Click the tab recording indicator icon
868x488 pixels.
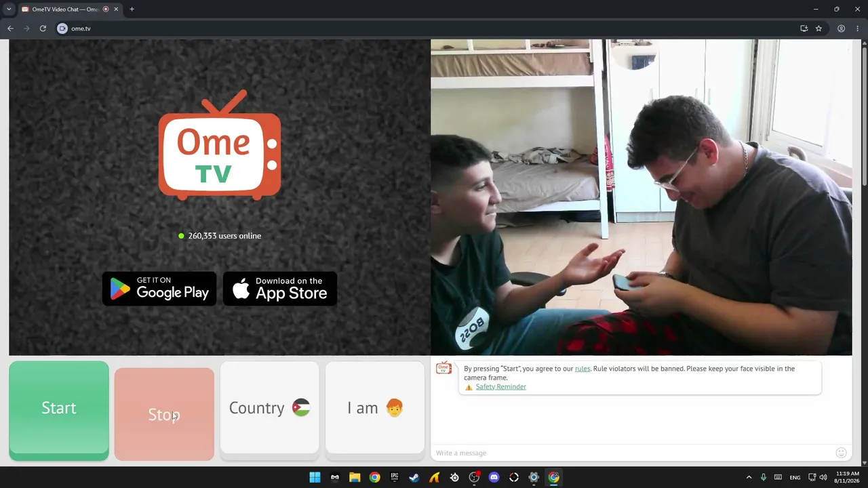(x=106, y=9)
